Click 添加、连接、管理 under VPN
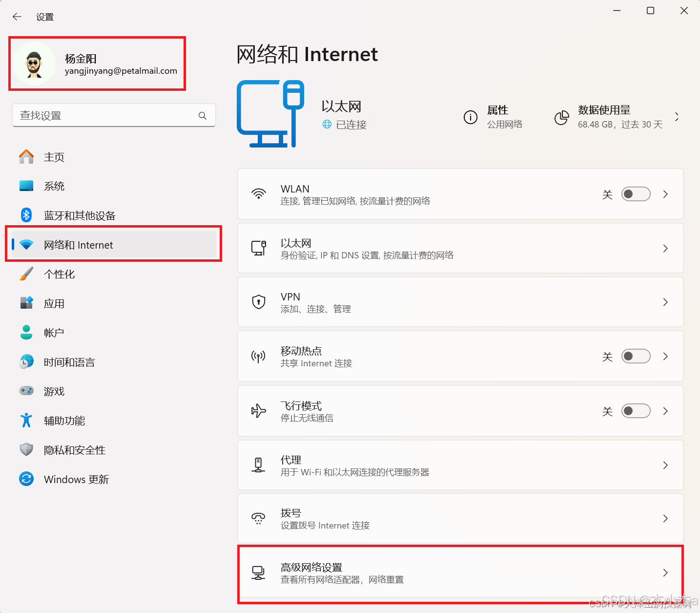 tap(316, 309)
